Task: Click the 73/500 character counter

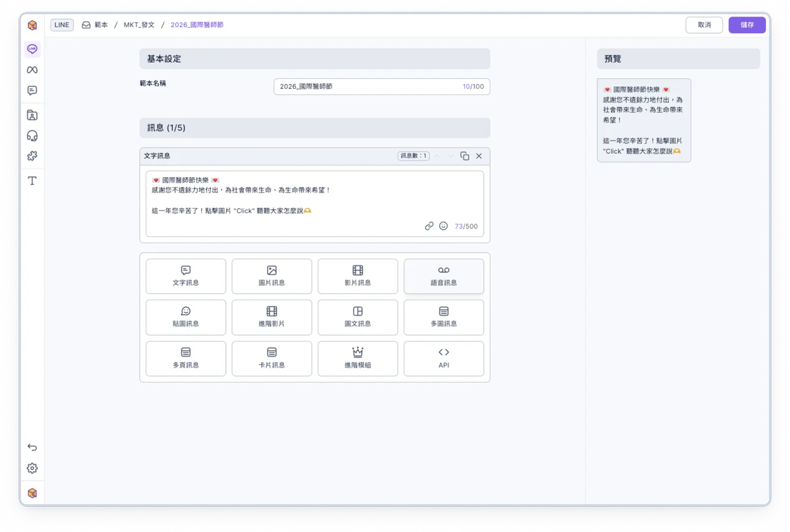Action: pos(466,227)
